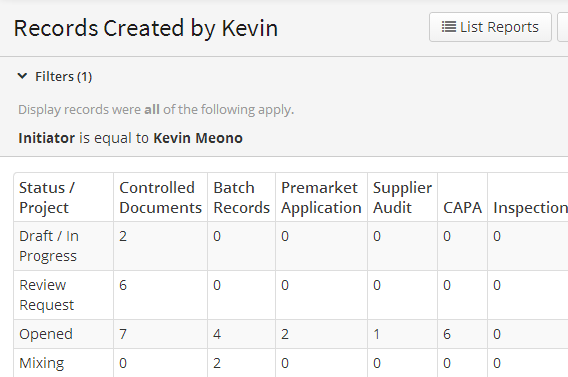Open Review Request Controlled Documents count 6
568x377 pixels.
pos(123,285)
